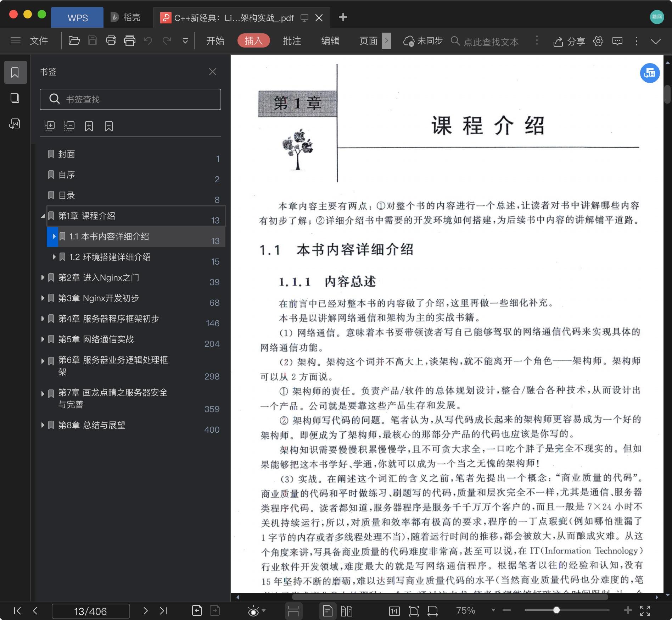Switch to the 批注 ribbon tab

pyautogui.click(x=292, y=41)
